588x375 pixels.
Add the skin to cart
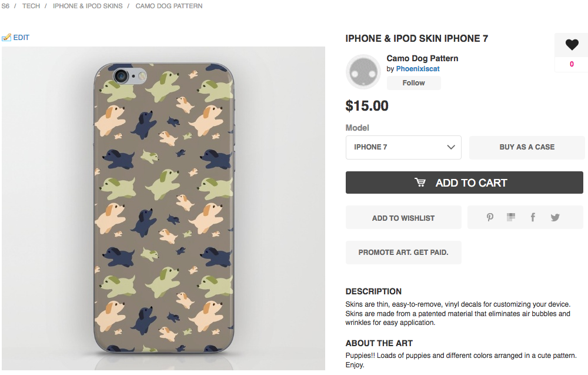pyautogui.click(x=465, y=182)
